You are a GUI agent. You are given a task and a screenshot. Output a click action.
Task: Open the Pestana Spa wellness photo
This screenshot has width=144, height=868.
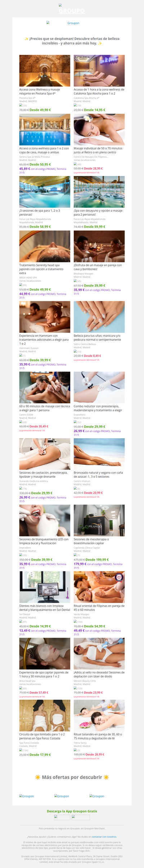point(45,71)
